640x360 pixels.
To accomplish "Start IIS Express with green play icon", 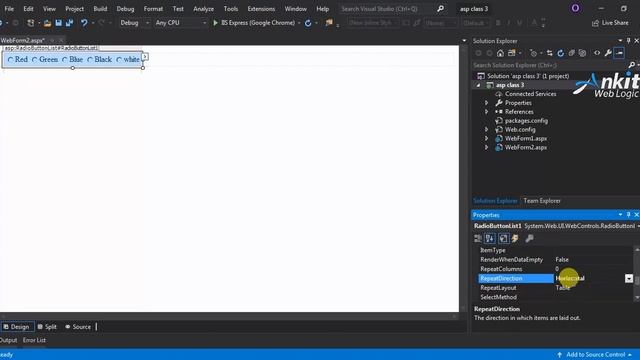I will pyautogui.click(x=216, y=23).
